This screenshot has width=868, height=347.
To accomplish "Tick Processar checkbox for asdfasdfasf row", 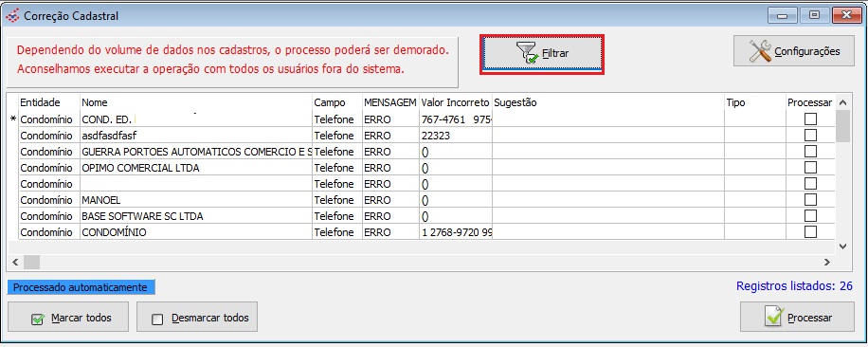I will coord(810,135).
